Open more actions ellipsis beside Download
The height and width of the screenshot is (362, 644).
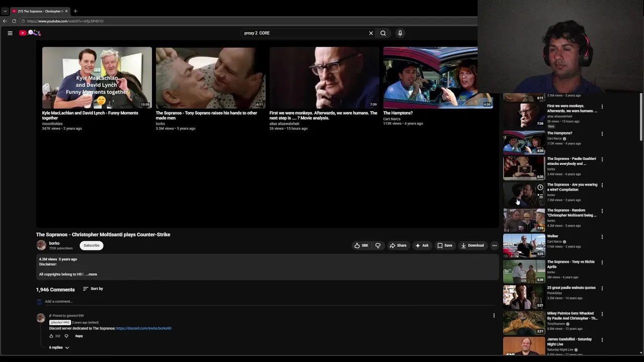pyautogui.click(x=495, y=245)
